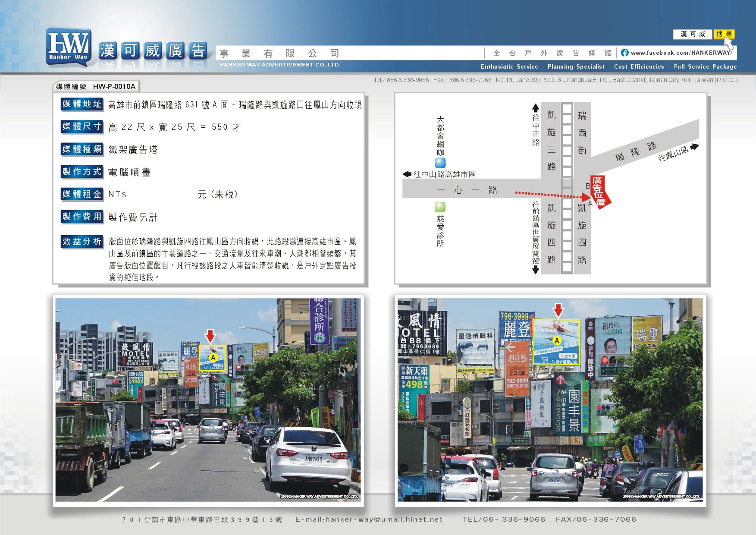Image resolution: width=756 pixels, height=535 pixels.
Task: Click the 瑞西街 street label on map
Action: (582, 133)
